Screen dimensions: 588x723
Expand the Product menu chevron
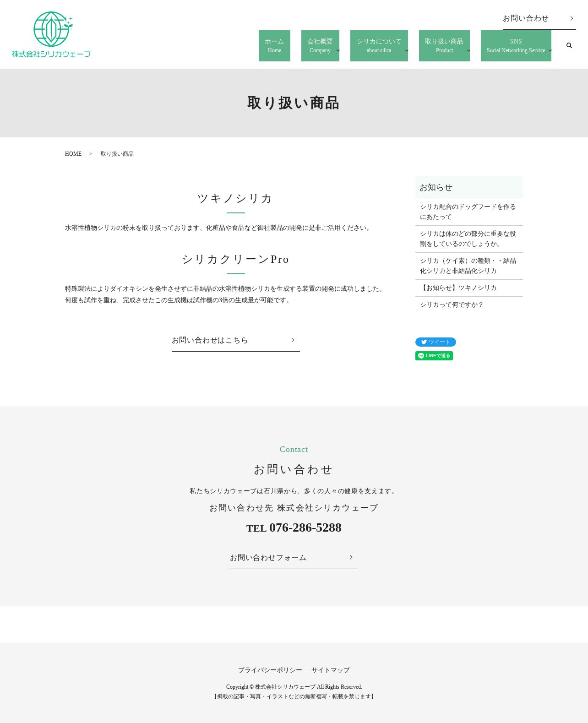point(468,50)
